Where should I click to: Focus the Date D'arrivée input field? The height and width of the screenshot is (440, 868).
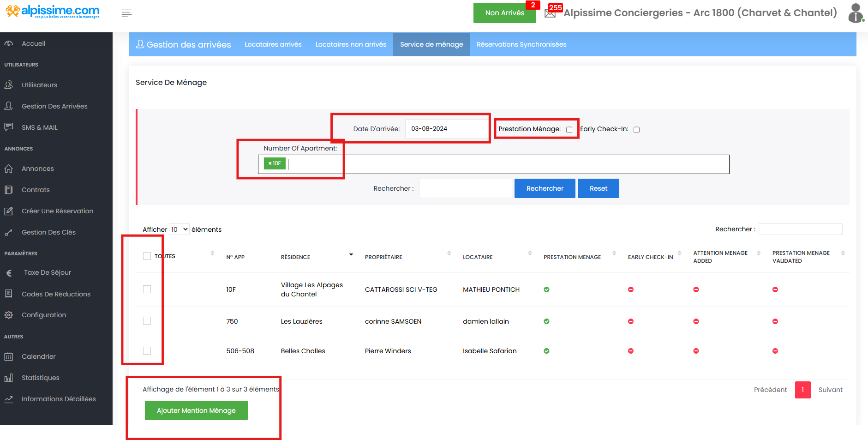click(x=446, y=129)
